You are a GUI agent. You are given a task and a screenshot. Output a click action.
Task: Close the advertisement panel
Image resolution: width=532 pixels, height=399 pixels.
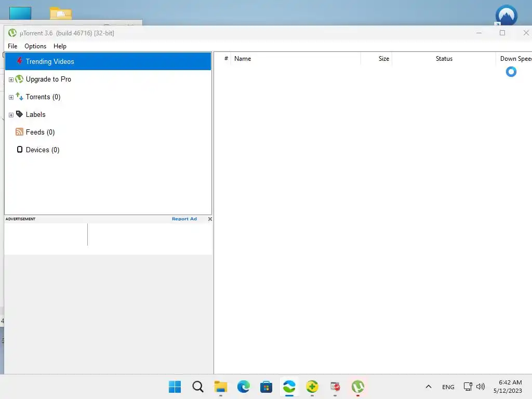[210, 219]
